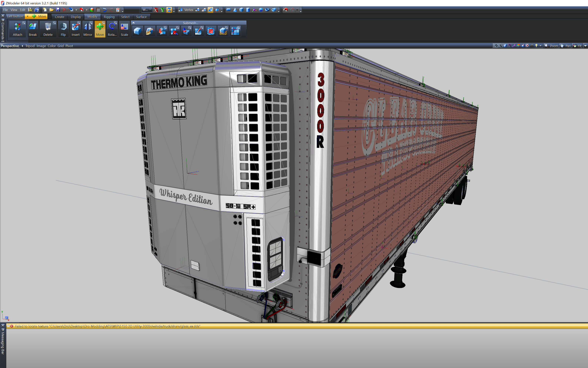Viewport: 588px width, 368px height.
Task: Pick the Flip tool
Action: (x=63, y=29)
